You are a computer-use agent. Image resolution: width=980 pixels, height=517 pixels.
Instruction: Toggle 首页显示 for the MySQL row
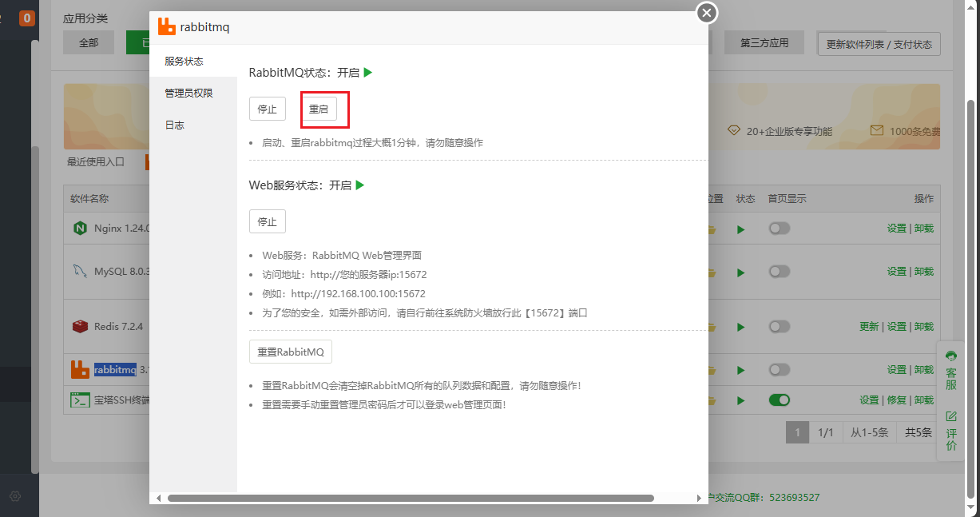[780, 272]
